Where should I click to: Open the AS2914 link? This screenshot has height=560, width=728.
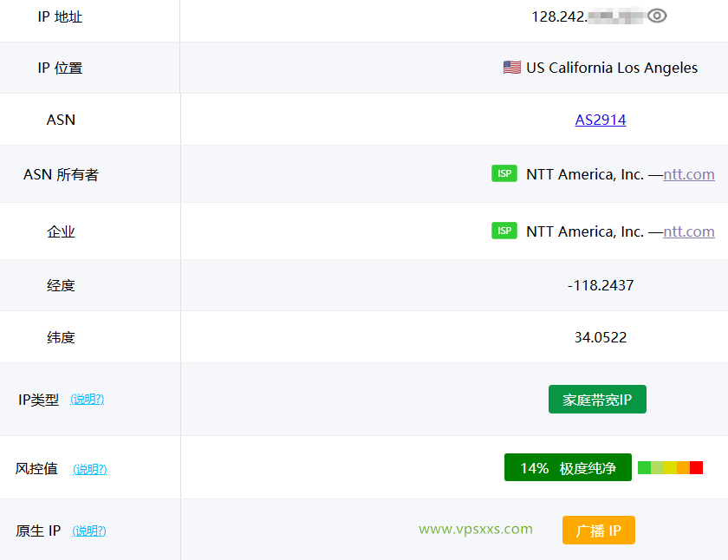click(x=601, y=120)
